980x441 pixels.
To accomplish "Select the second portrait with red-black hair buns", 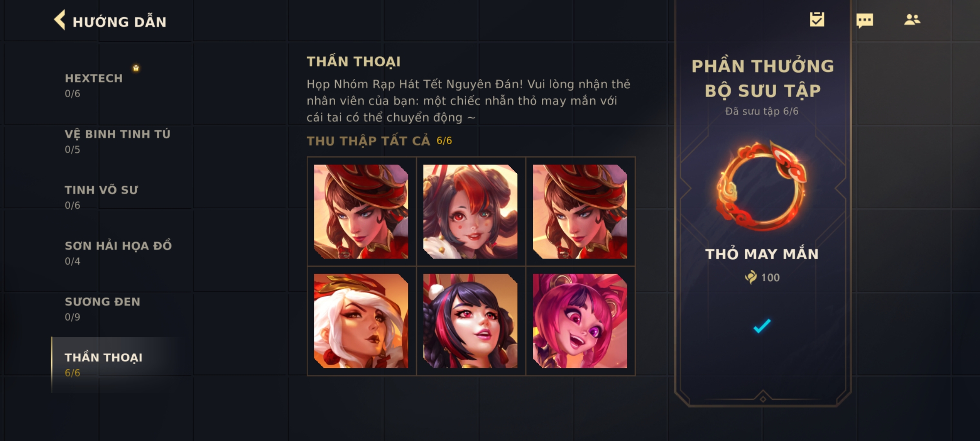I will 470,212.
